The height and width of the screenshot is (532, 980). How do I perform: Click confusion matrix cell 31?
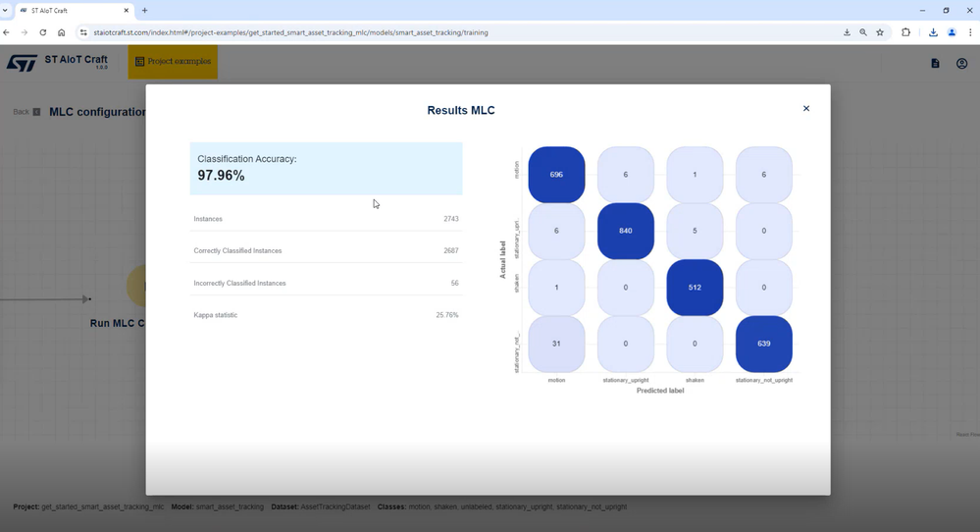click(x=556, y=344)
